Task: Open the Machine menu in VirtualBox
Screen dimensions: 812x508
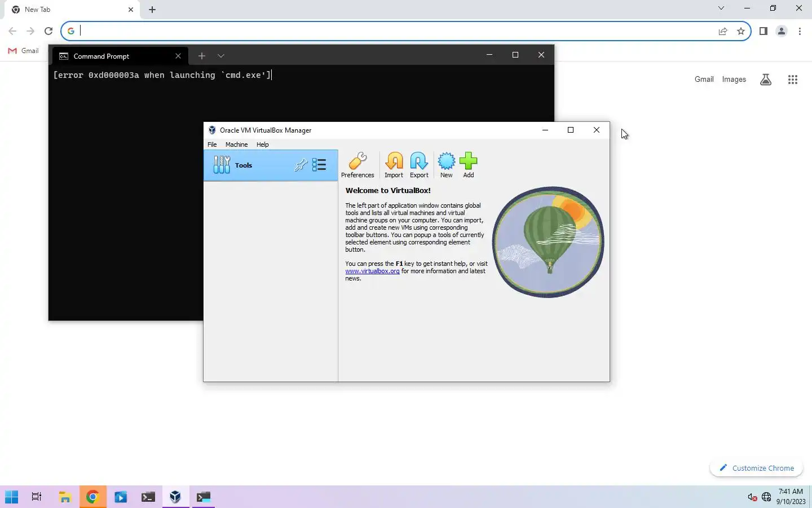Action: click(236, 144)
